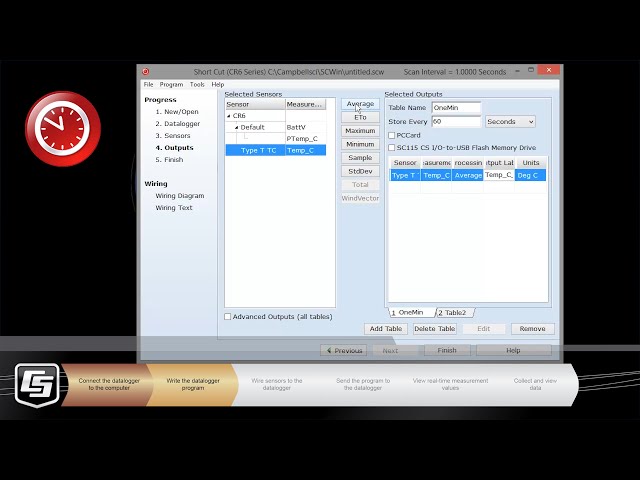Image resolution: width=640 pixels, height=480 pixels.
Task: Collapse the CR6 tree node
Action: [229, 116]
